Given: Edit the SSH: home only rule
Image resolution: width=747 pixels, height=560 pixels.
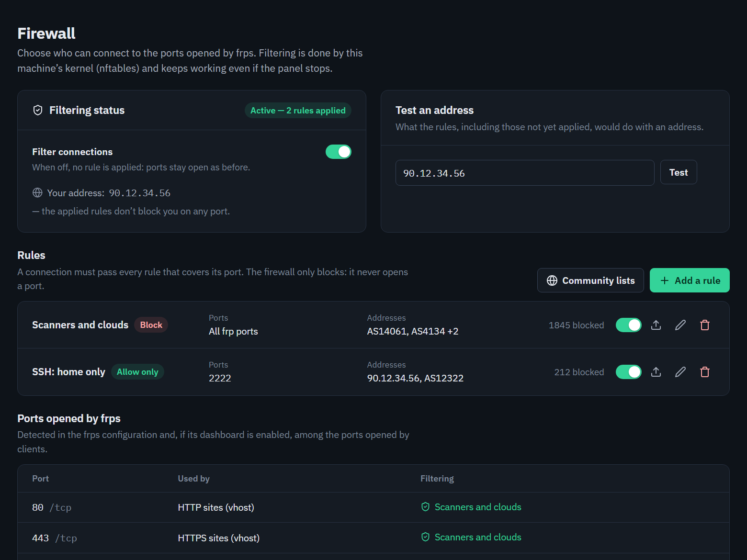Looking at the screenshot, I should pyautogui.click(x=680, y=372).
